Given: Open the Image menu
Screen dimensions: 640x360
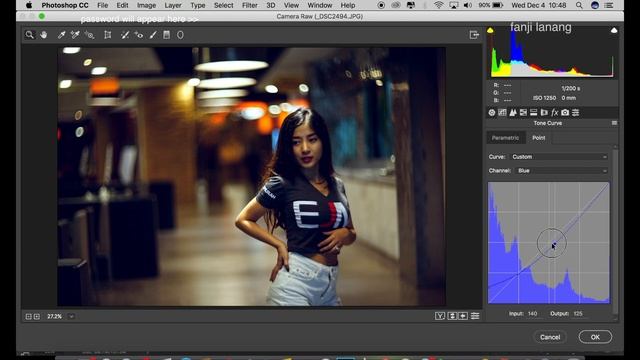Looking at the screenshot, I should pos(146,5).
